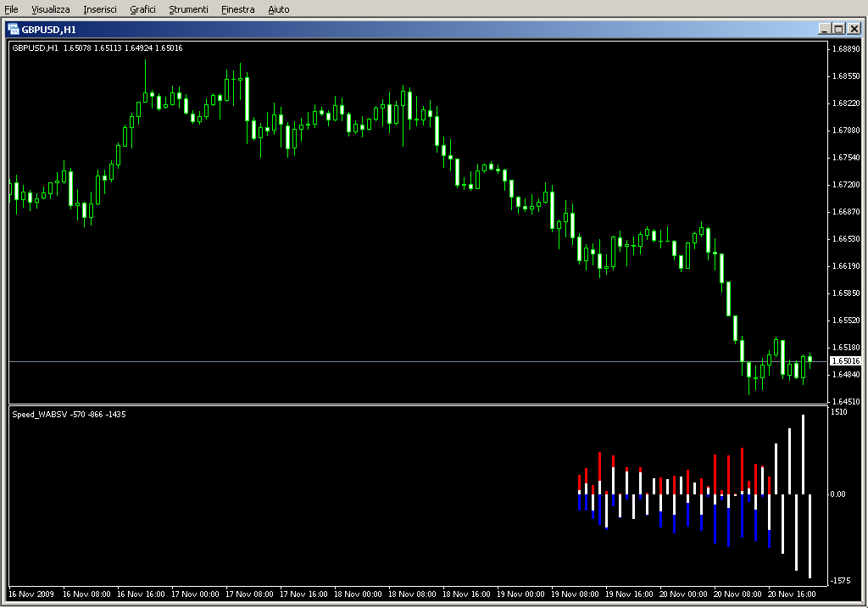Click the 18 Nov 16:00 time label
The width and height of the screenshot is (868, 608).
tap(466, 594)
